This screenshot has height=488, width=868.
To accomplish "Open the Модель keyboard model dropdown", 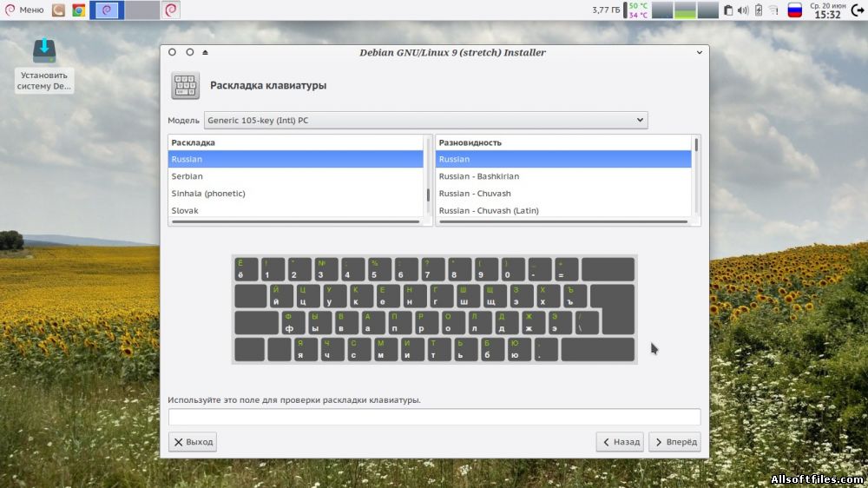I will 425,120.
